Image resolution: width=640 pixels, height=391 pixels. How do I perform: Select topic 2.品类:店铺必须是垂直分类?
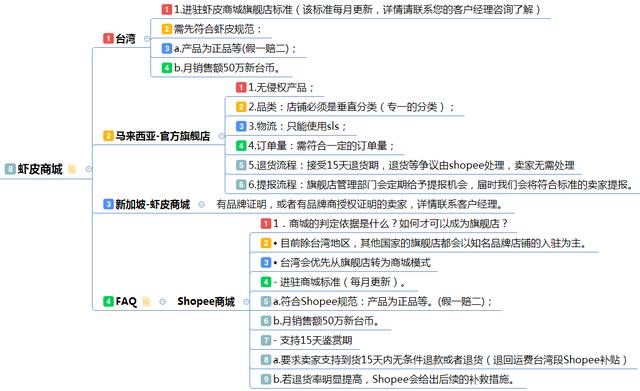point(351,107)
